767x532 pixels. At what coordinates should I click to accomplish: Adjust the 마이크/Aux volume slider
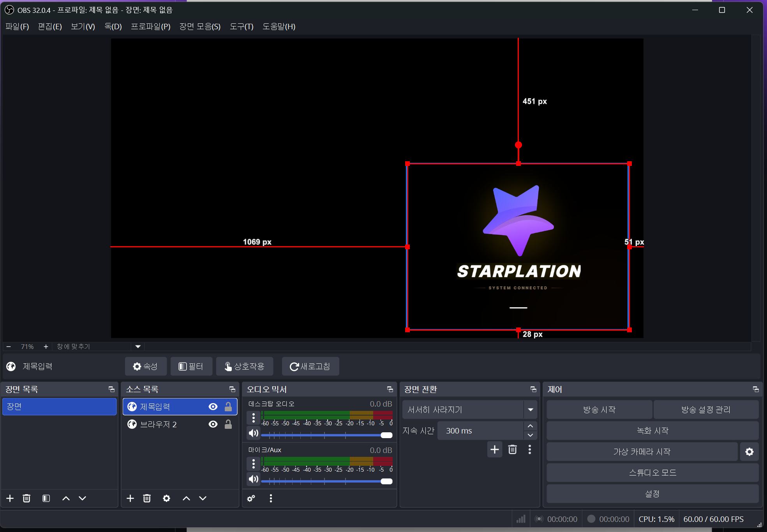326,481
